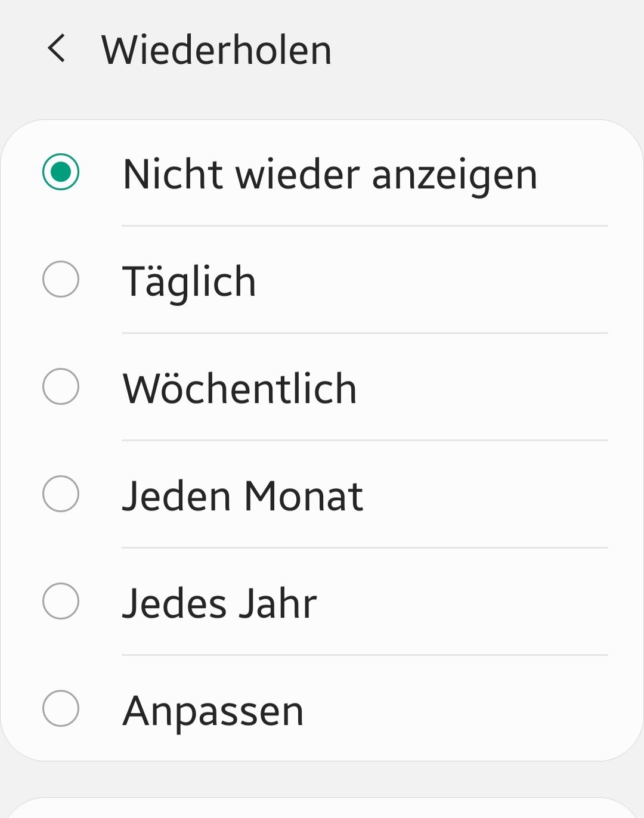Tap the 'Jeden Monat' label text
The image size is (644, 818).
tap(243, 496)
